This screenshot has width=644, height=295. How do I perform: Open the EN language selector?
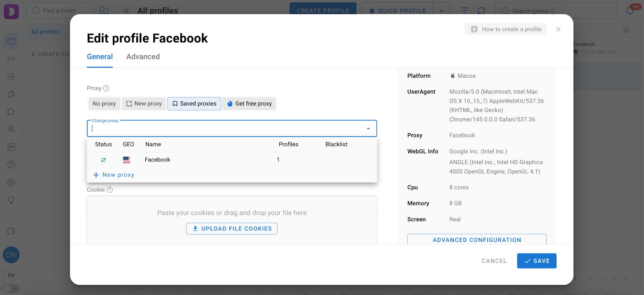click(x=11, y=275)
